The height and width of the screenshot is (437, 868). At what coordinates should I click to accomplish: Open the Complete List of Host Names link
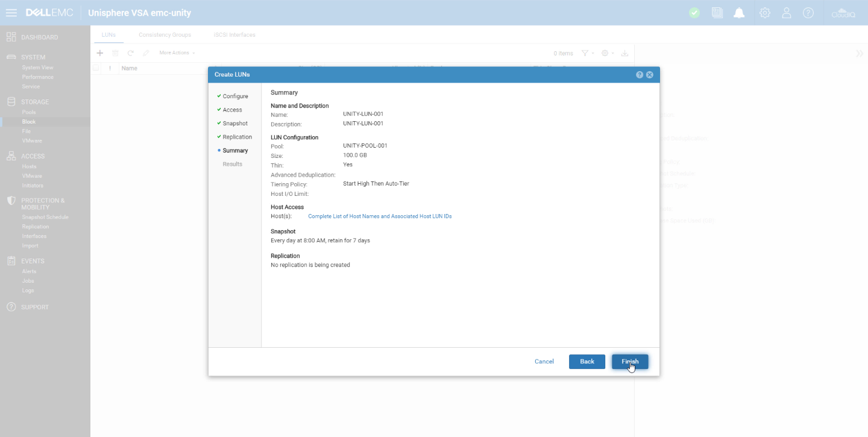pos(380,216)
